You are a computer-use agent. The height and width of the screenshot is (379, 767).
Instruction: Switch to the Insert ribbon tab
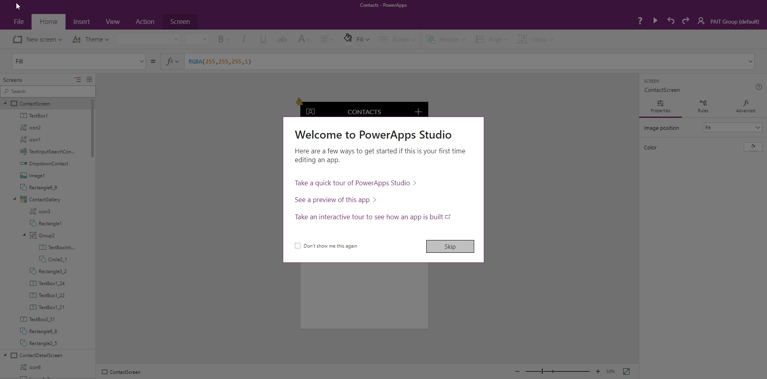pos(81,22)
